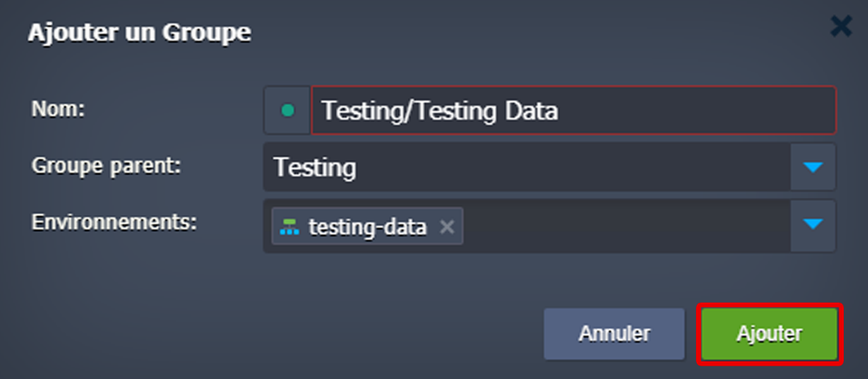Confirm with the green Ajouter button

769,333
